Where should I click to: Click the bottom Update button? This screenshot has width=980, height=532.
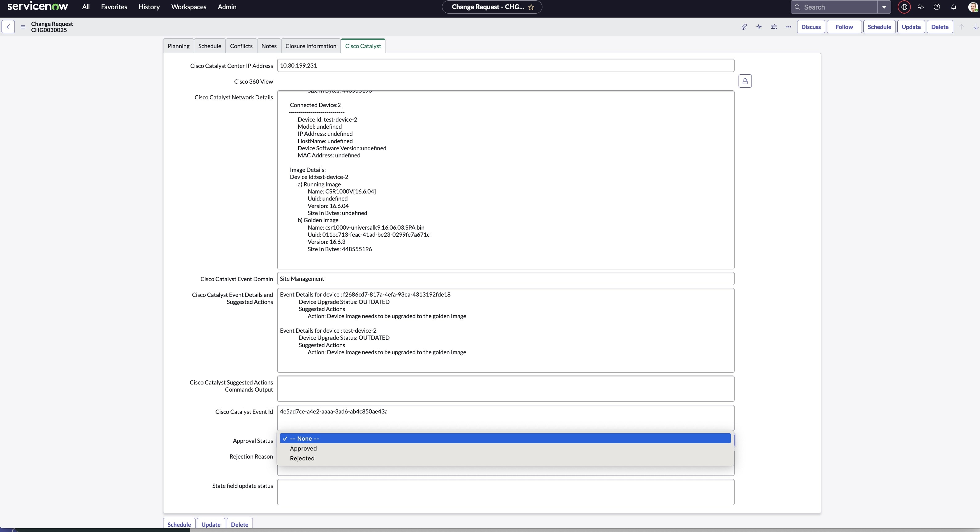coord(211,524)
